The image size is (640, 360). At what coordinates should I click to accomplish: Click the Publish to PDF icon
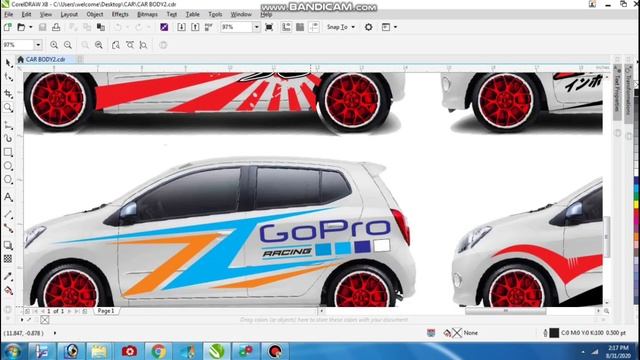pyautogui.click(x=209, y=27)
